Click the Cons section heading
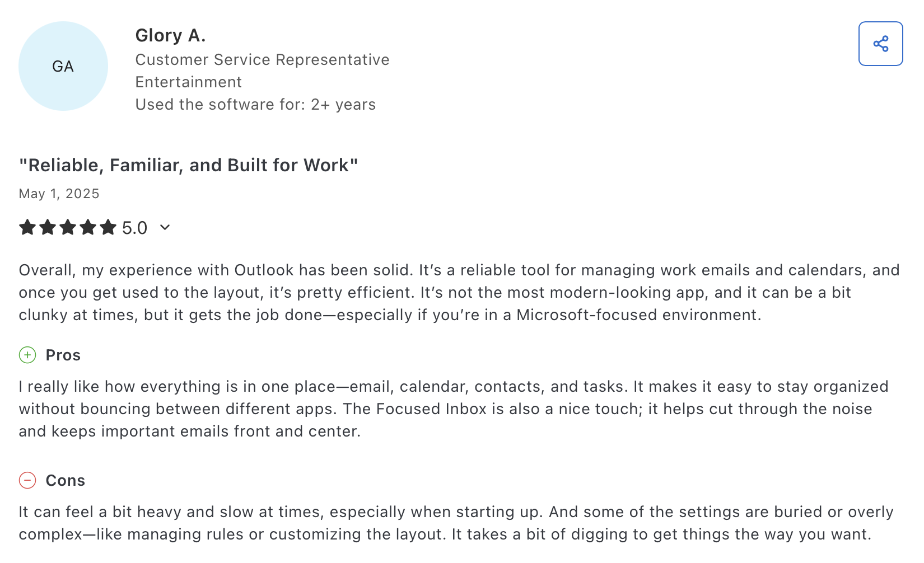 coord(65,480)
